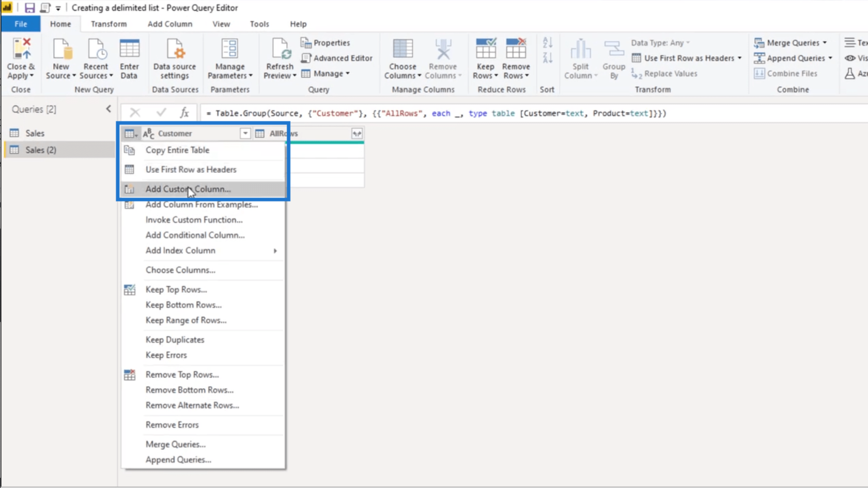Expand the AllRows column icon
This screenshot has width=868, height=488.
point(357,134)
